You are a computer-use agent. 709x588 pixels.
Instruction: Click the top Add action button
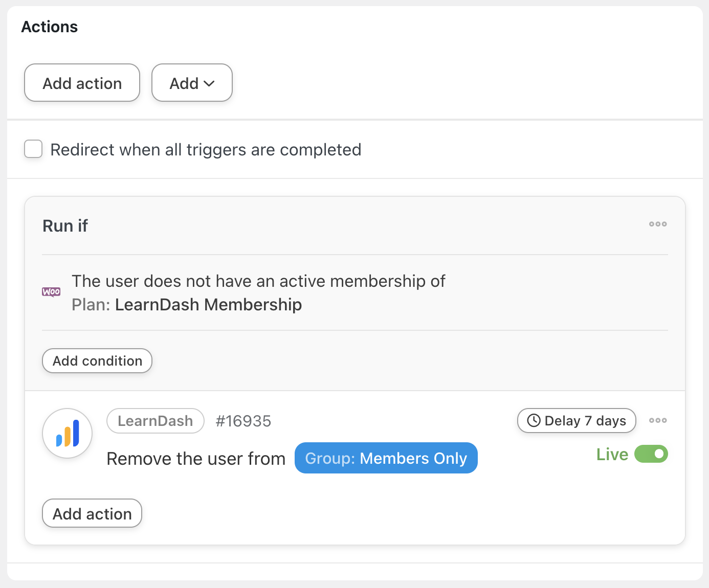82,83
